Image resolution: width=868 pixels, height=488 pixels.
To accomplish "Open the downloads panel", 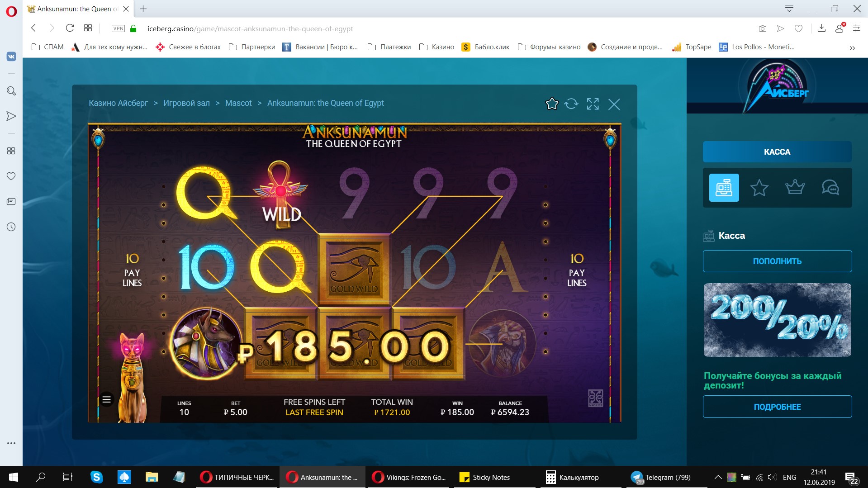I will coord(822,28).
